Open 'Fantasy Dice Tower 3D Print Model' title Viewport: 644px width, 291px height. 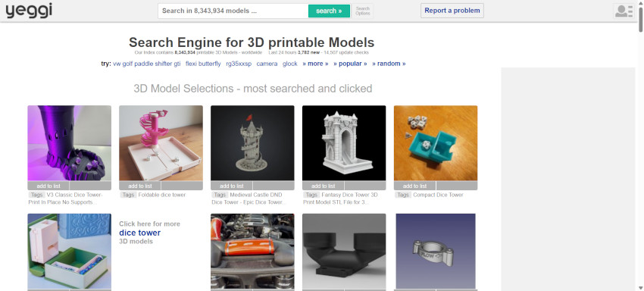coord(341,199)
